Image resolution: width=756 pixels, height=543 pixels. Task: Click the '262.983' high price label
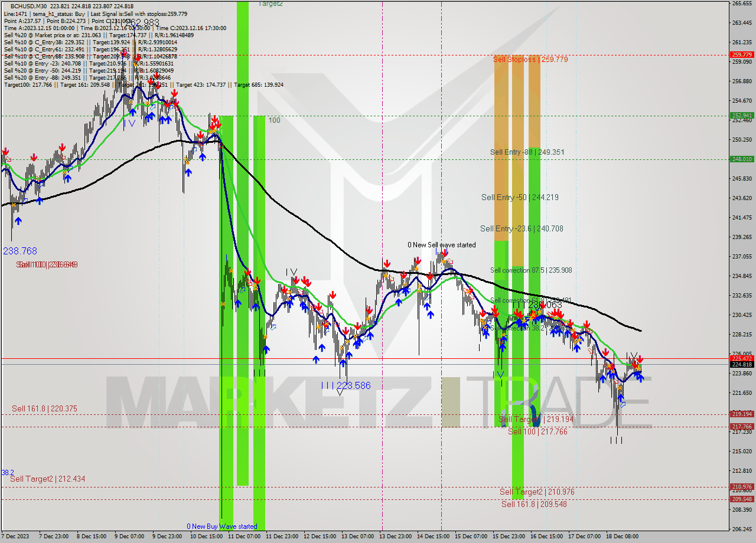[142, 23]
